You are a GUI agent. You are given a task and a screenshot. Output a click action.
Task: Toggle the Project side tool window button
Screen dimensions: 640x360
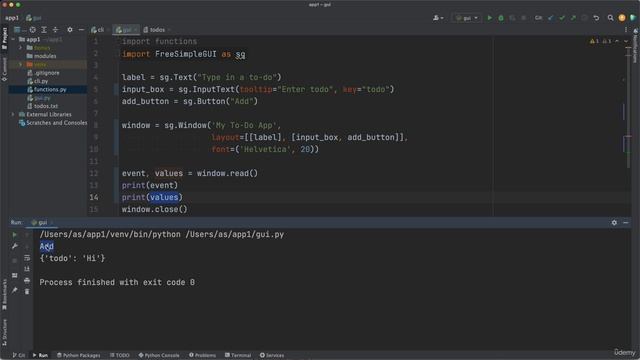4,38
